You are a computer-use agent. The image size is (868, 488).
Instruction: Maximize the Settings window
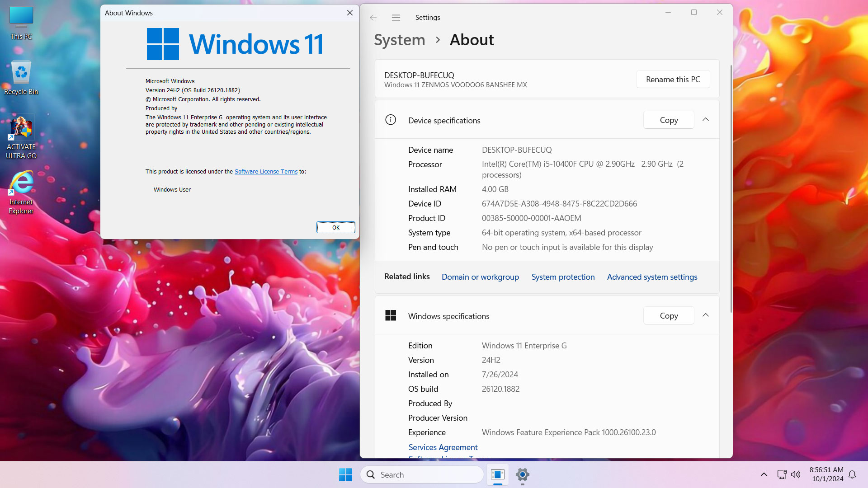(694, 12)
